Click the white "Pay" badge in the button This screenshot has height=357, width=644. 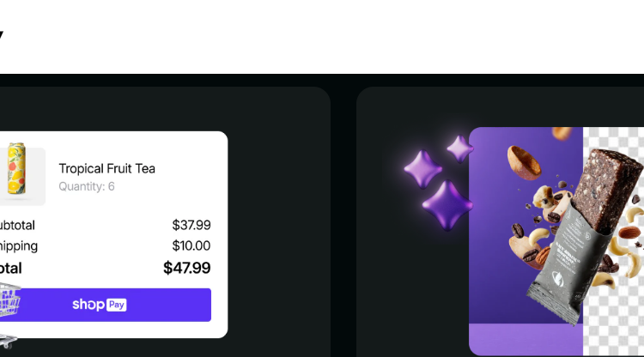[117, 305]
